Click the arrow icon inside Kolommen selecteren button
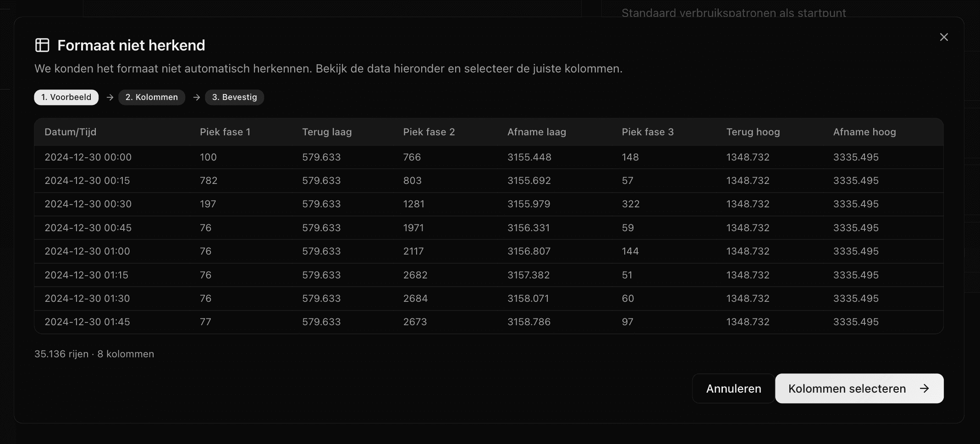Viewport: 980px width, 444px height. click(925, 388)
